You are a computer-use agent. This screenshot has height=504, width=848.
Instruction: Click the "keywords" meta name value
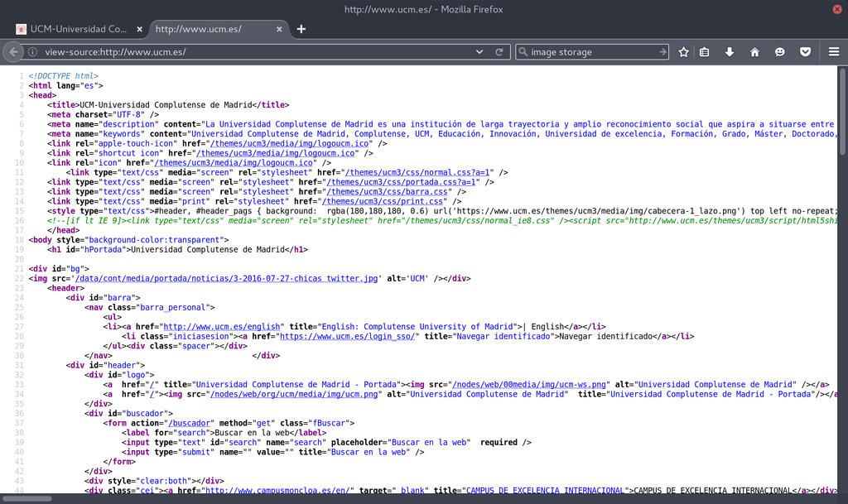click(x=122, y=134)
